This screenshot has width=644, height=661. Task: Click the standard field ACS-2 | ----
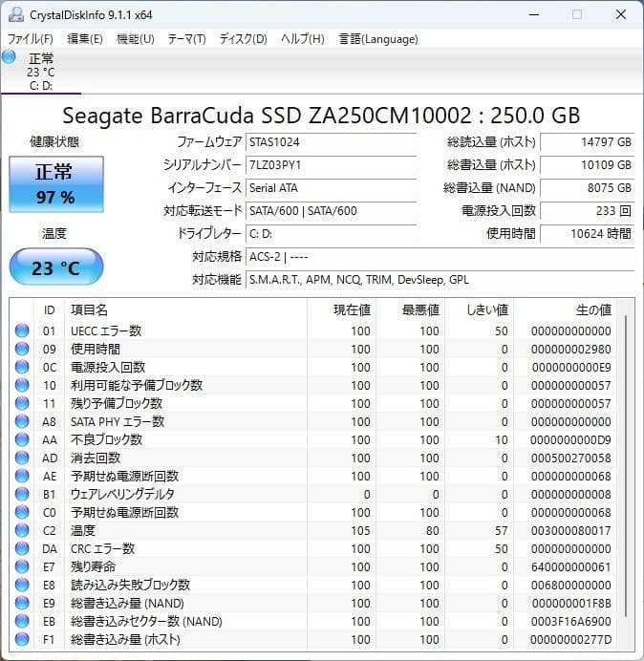(x=440, y=256)
